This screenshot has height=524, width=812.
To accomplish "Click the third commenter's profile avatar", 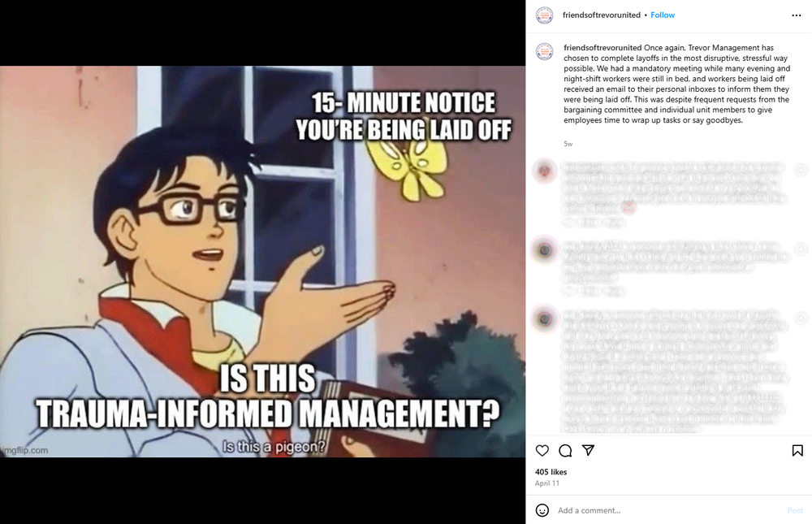I will (x=544, y=318).
